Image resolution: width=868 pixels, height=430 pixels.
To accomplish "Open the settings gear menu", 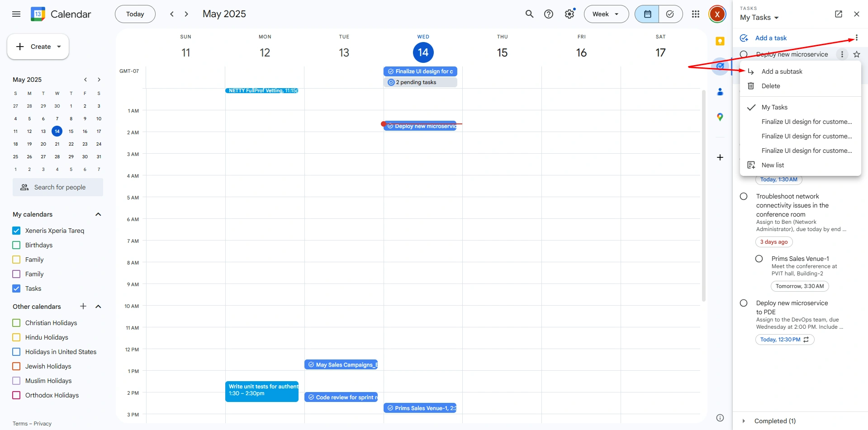I will [x=569, y=14].
